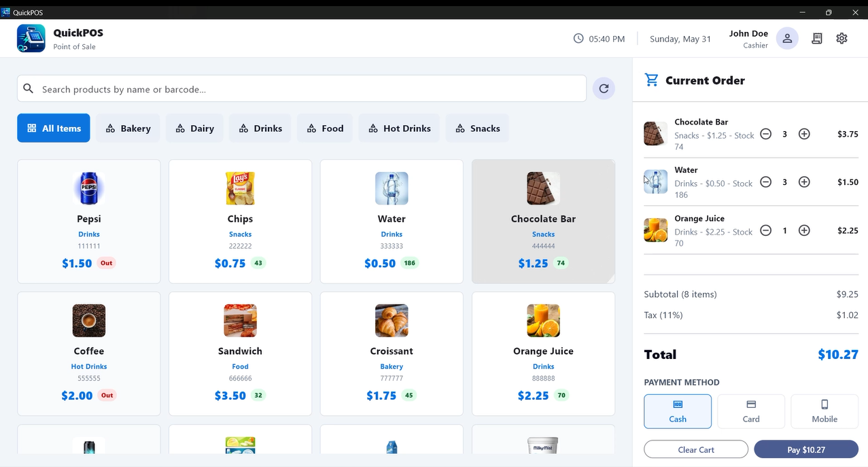This screenshot has width=868, height=467.
Task: Click the Pay $10.27 button
Action: tap(806, 449)
